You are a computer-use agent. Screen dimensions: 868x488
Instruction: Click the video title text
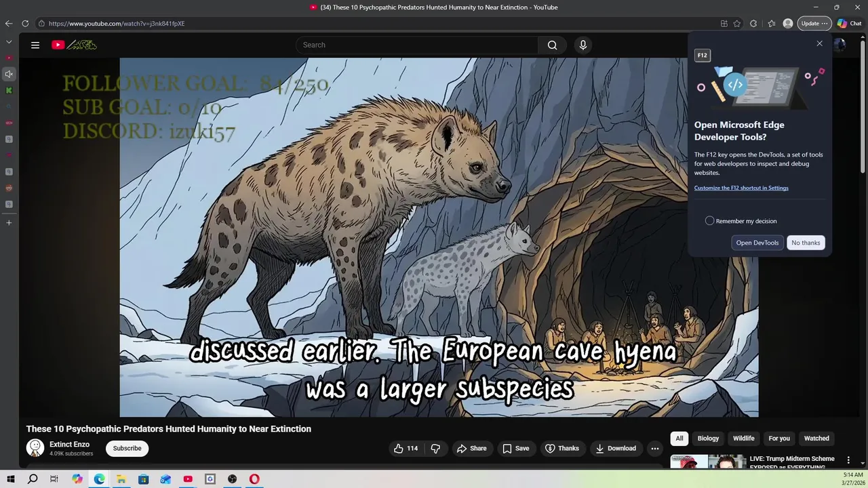coord(169,429)
